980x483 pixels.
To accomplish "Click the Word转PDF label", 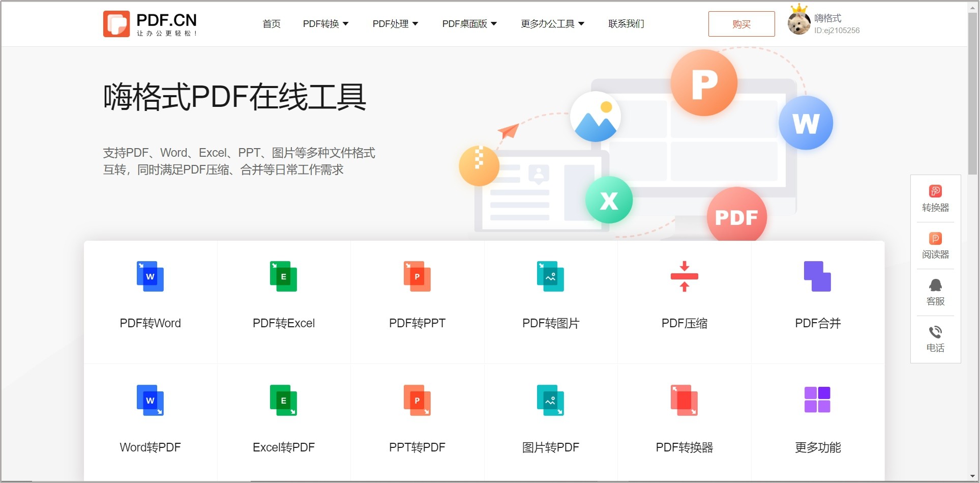I will pos(150,447).
